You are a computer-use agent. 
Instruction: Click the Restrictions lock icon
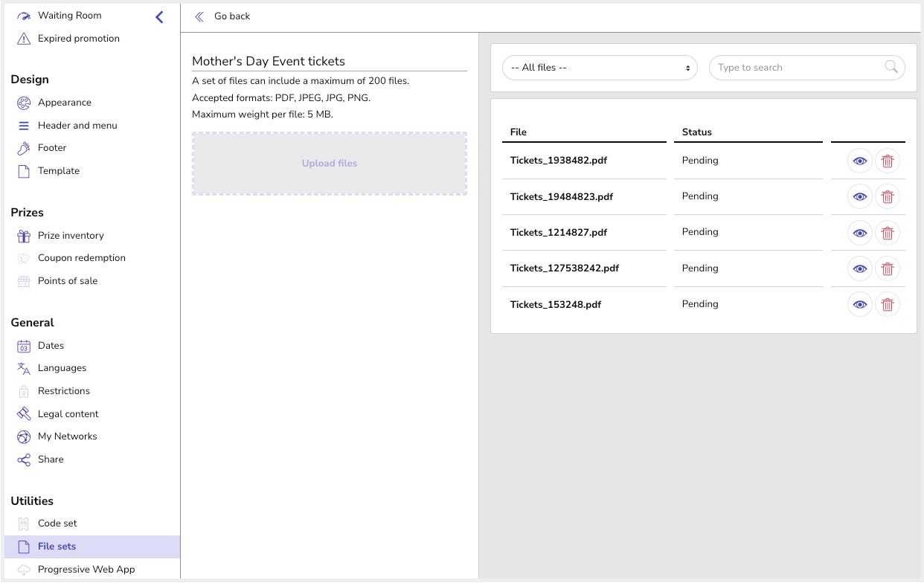24,391
